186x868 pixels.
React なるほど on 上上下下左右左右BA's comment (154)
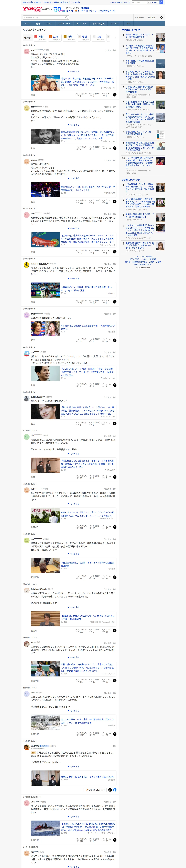tap(94, 302)
